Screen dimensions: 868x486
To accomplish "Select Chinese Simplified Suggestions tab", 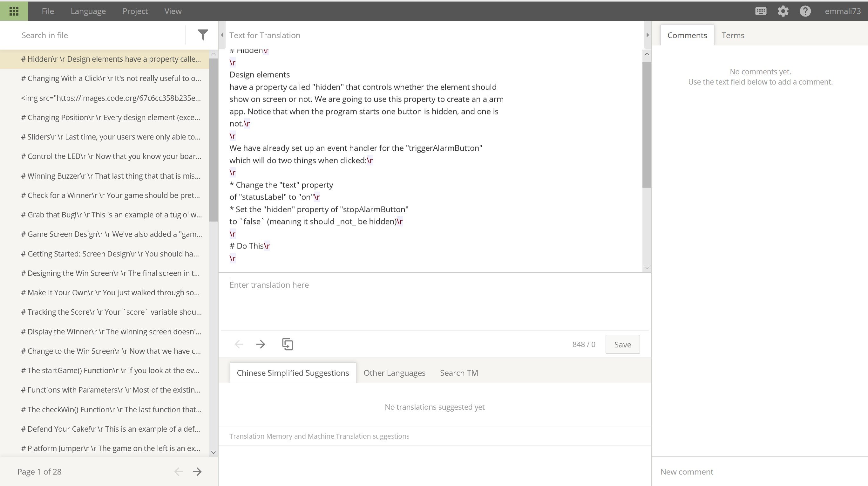I will click(x=293, y=373).
